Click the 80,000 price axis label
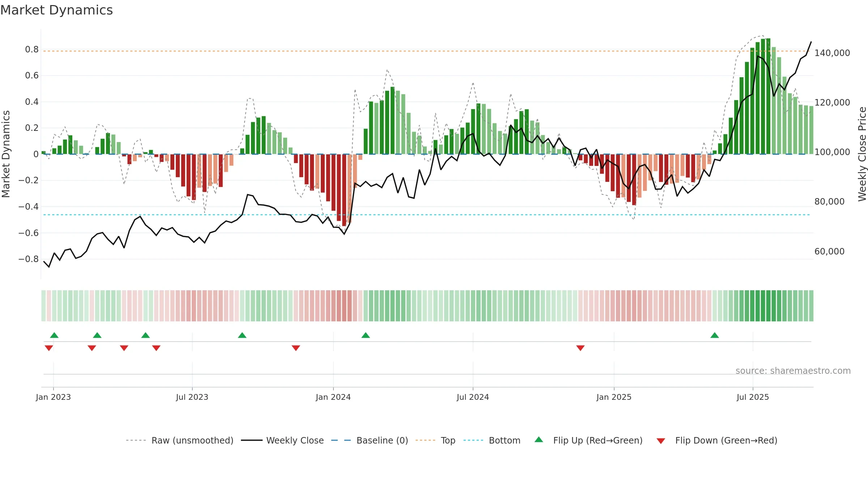This screenshot has height=488, width=868. 829,202
